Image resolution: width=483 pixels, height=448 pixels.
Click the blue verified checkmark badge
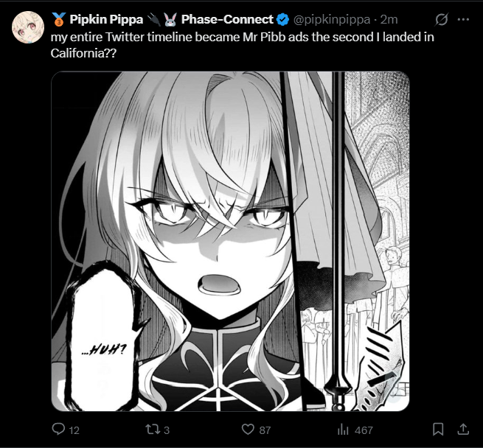click(283, 19)
